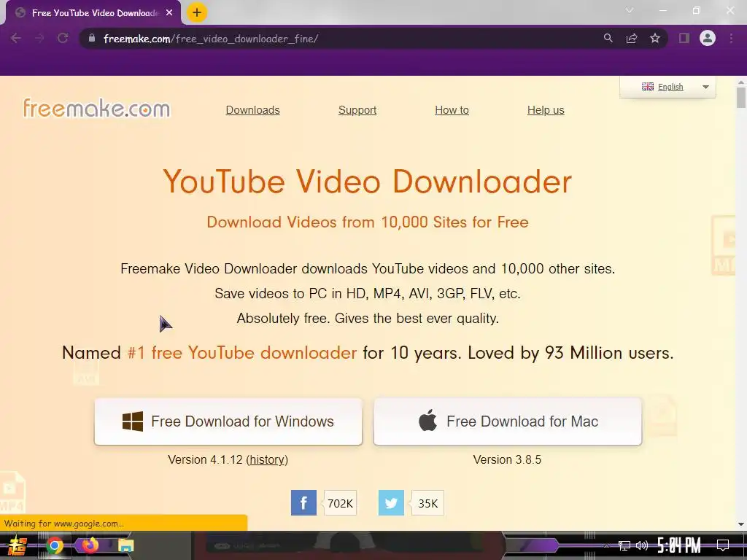Screen dimensions: 747x560
Task: Click the Twitter share icon
Action: tap(391, 503)
